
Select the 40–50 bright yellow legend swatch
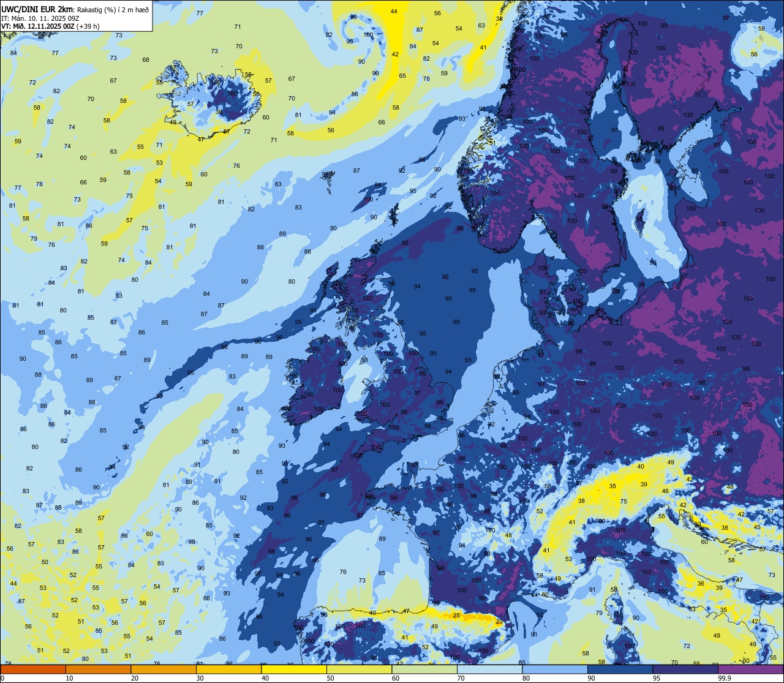[294, 670]
